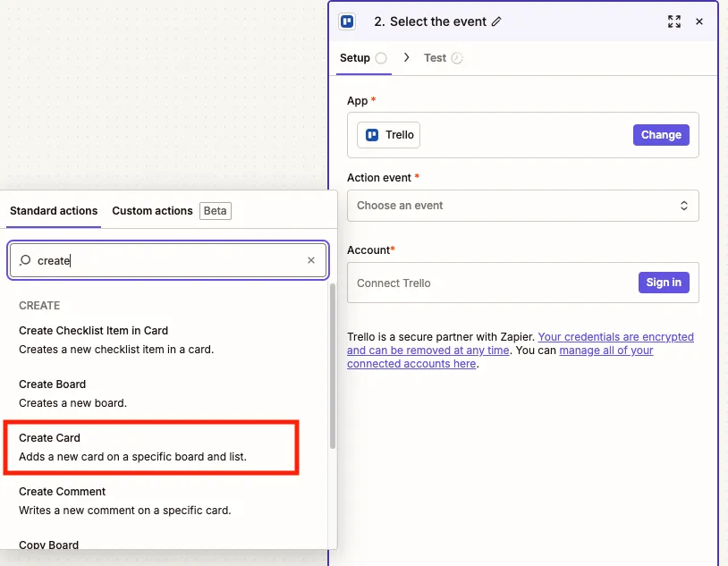Open the Choose an event dropdown
Viewport: 728px width, 566px height.
pos(523,206)
